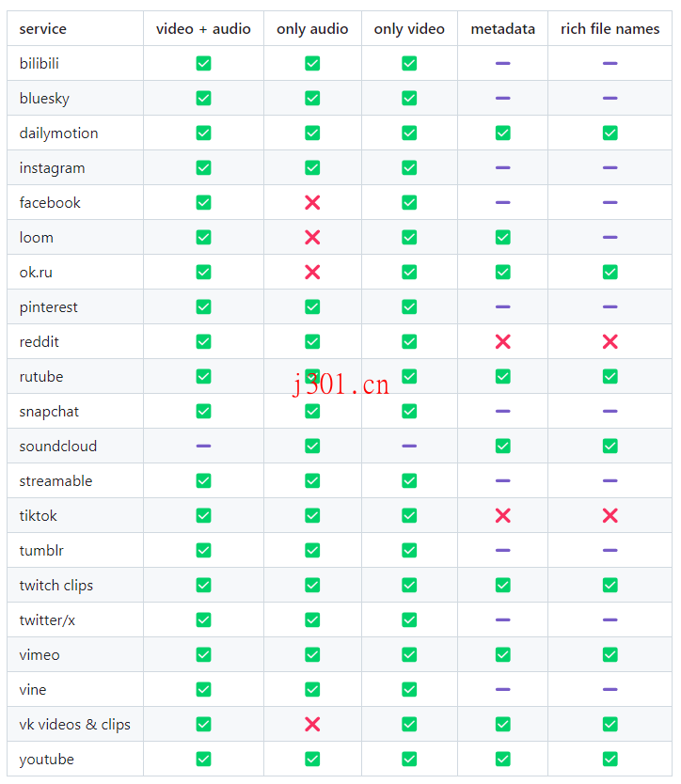Click the green check for streamable only audio

click(312, 481)
